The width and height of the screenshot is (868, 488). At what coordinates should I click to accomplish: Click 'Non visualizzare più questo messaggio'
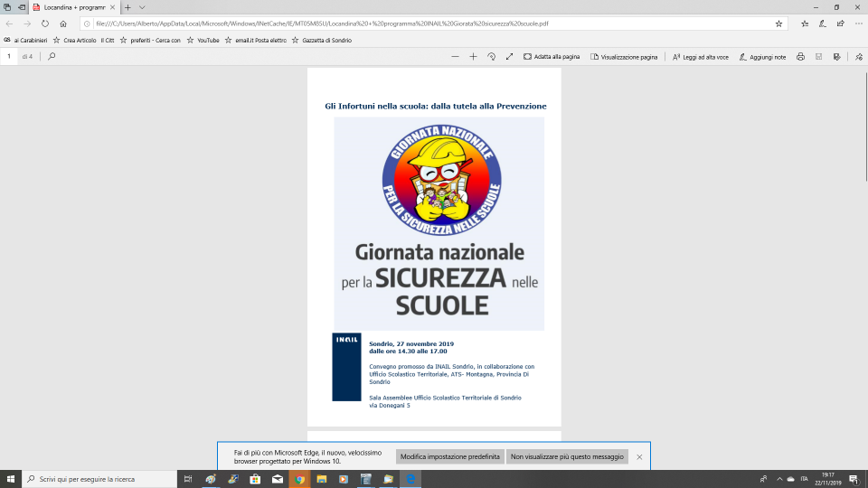pos(567,456)
